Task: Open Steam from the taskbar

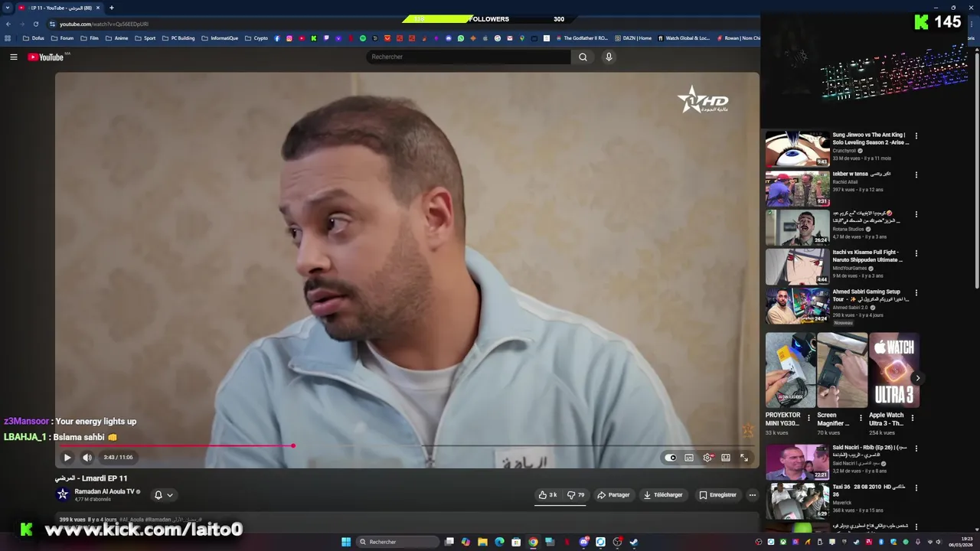Action: pyautogui.click(x=634, y=542)
